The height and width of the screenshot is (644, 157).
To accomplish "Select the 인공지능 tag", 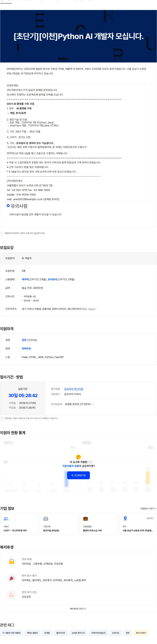I will coord(116,633).
